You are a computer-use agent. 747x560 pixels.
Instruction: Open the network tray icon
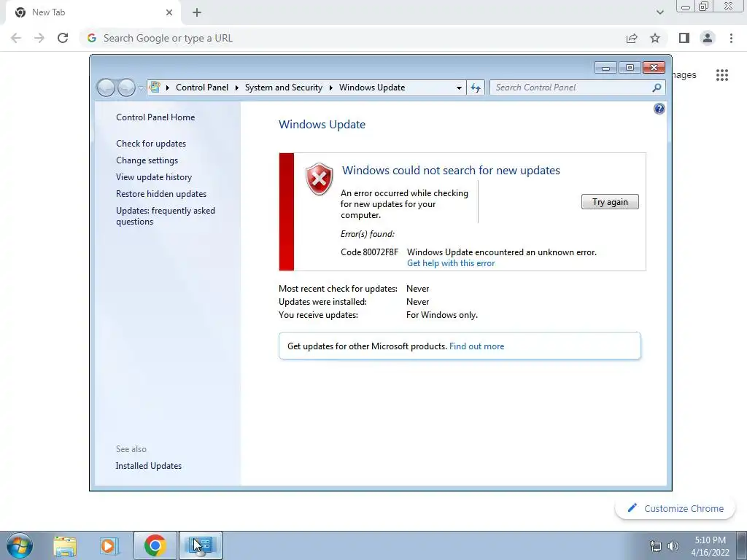tap(656, 545)
